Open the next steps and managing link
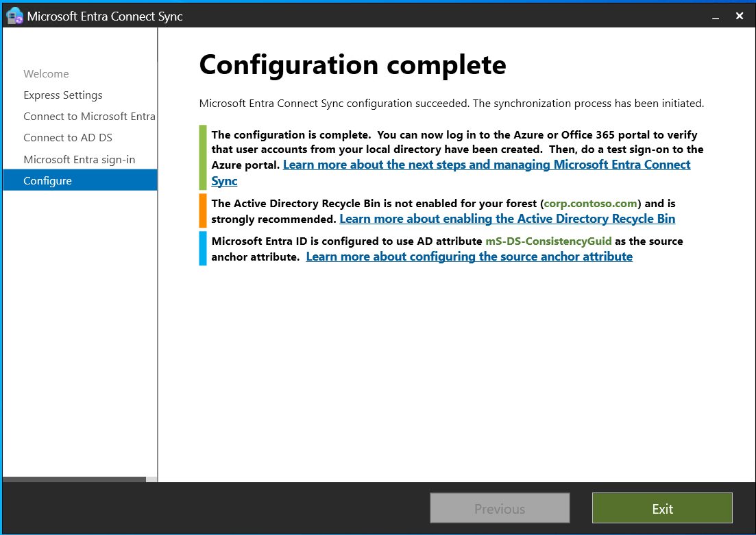The height and width of the screenshot is (535, 756). (486, 165)
